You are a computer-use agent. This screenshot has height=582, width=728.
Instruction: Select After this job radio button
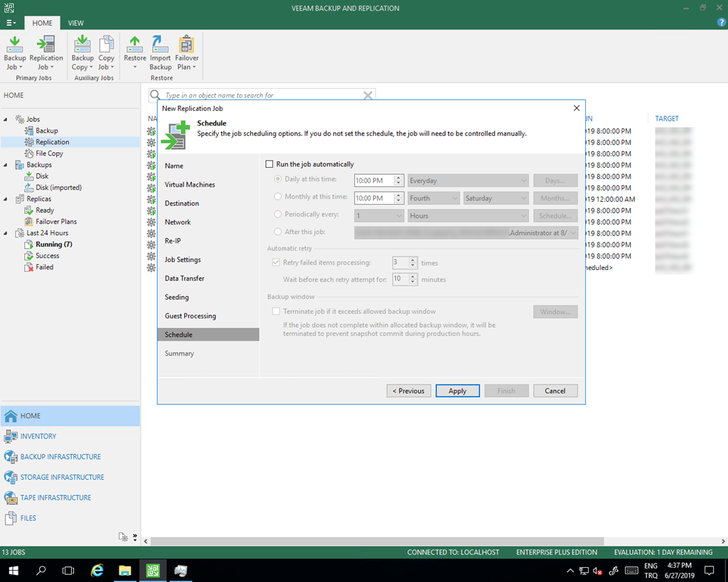[x=278, y=232]
